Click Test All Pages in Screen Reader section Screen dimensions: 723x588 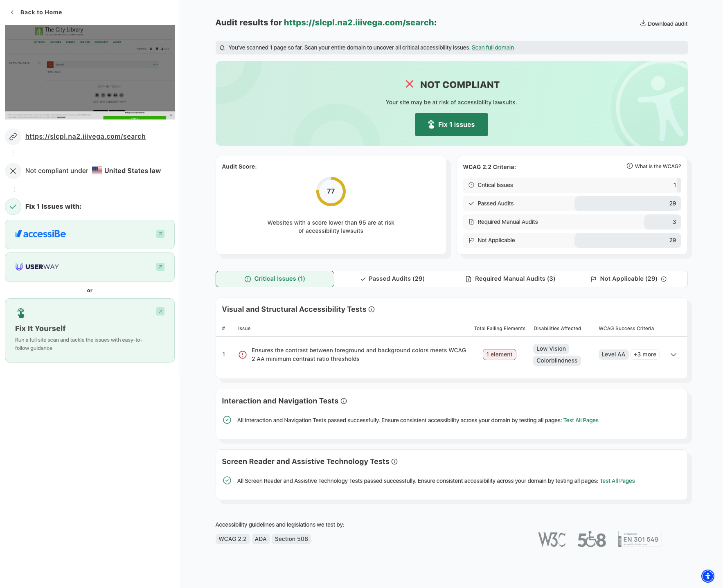tap(617, 481)
